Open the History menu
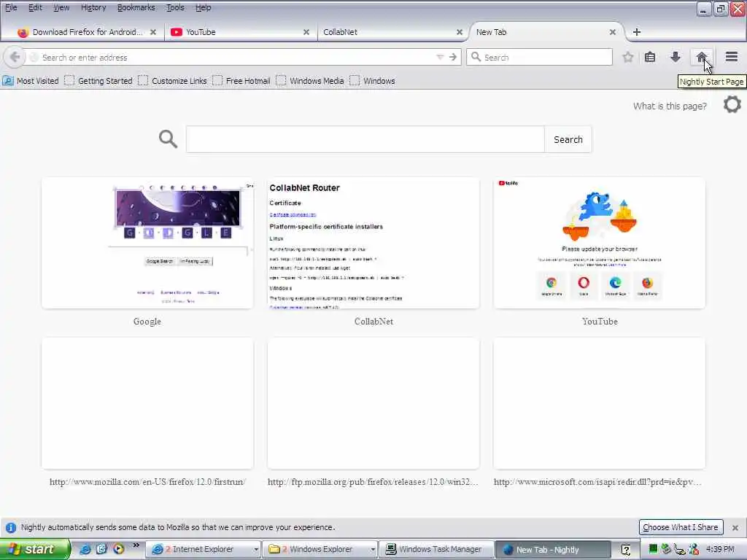747x560 pixels. click(x=93, y=7)
